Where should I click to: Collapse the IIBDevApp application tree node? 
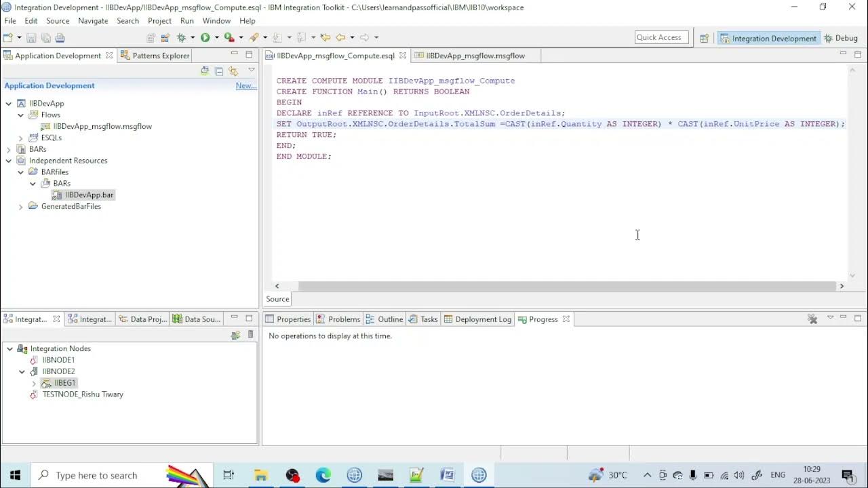[x=9, y=104]
